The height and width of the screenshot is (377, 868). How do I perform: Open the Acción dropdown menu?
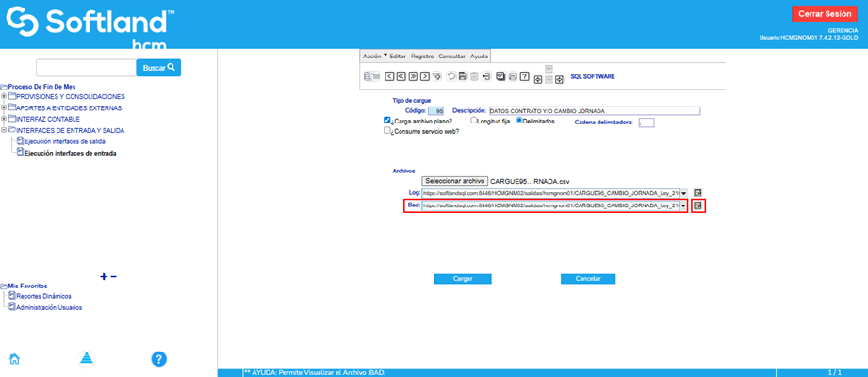(372, 56)
